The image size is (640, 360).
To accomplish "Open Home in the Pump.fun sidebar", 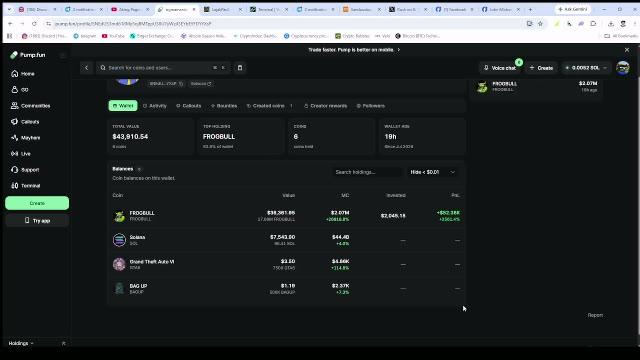I will click(23, 73).
